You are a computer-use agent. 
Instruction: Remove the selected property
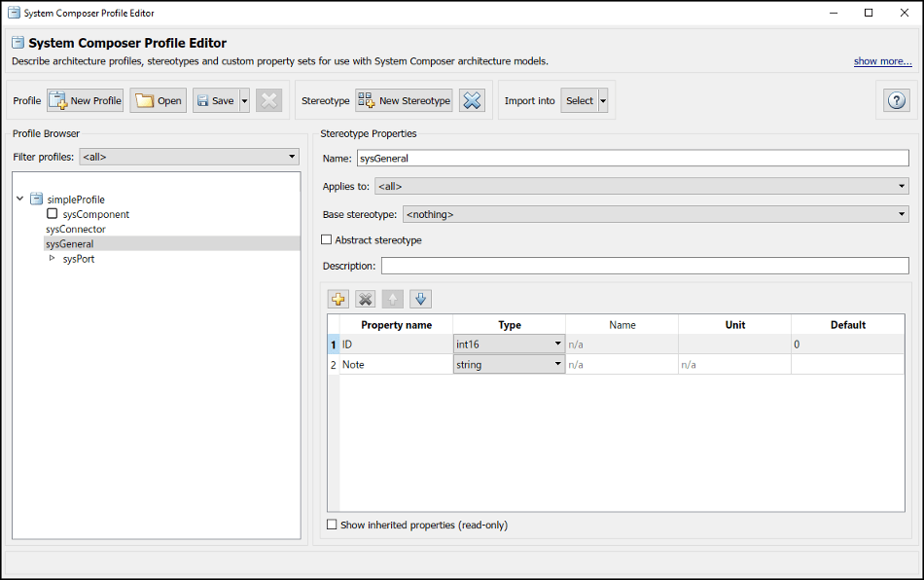[x=365, y=299]
